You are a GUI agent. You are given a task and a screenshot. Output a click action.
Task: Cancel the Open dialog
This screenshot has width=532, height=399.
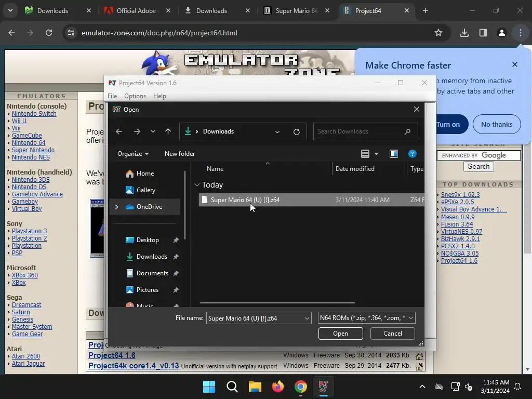point(393,334)
